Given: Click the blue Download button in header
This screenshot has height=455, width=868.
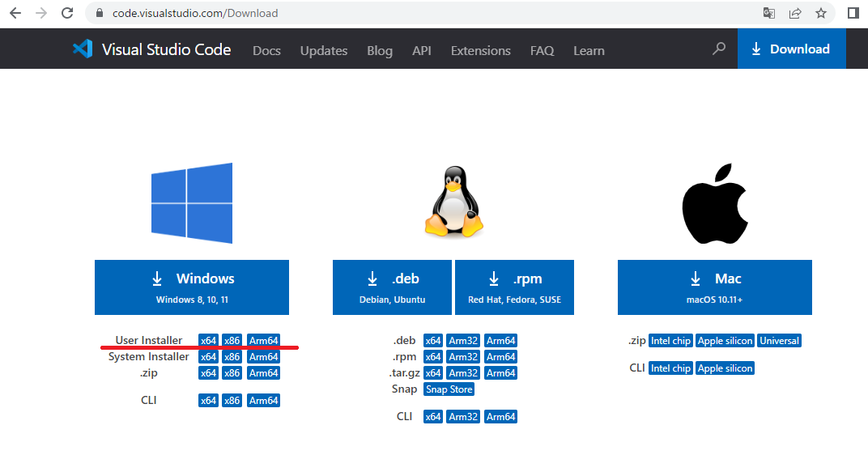Looking at the screenshot, I should (x=792, y=49).
